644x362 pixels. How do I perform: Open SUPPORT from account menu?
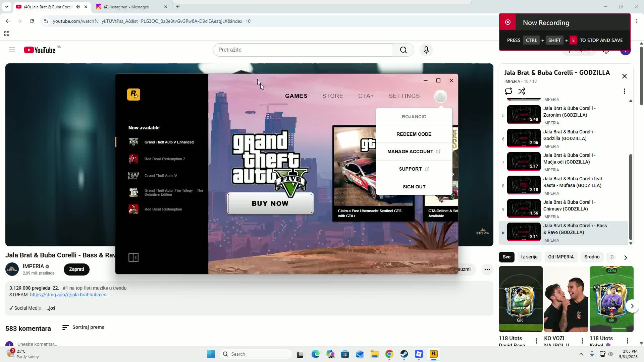click(414, 169)
